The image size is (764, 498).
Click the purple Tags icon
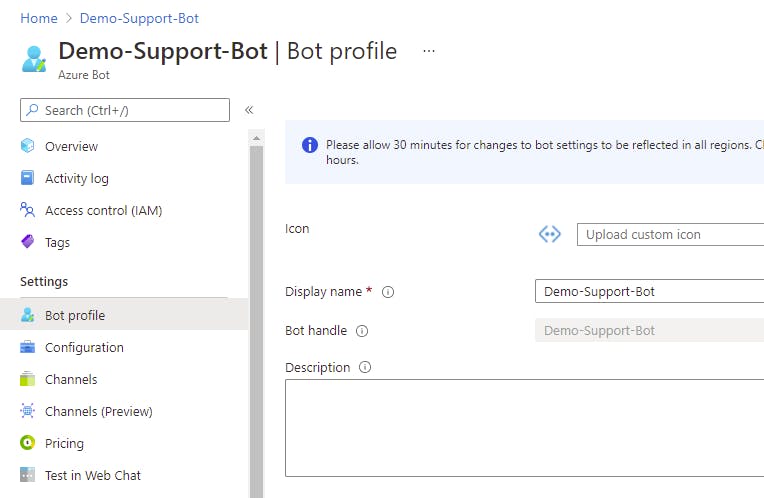(28, 242)
